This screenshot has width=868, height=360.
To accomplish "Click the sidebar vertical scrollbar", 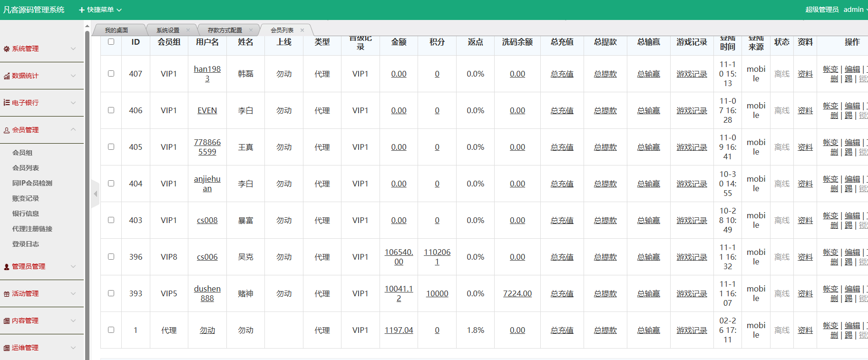I will 87,190.
